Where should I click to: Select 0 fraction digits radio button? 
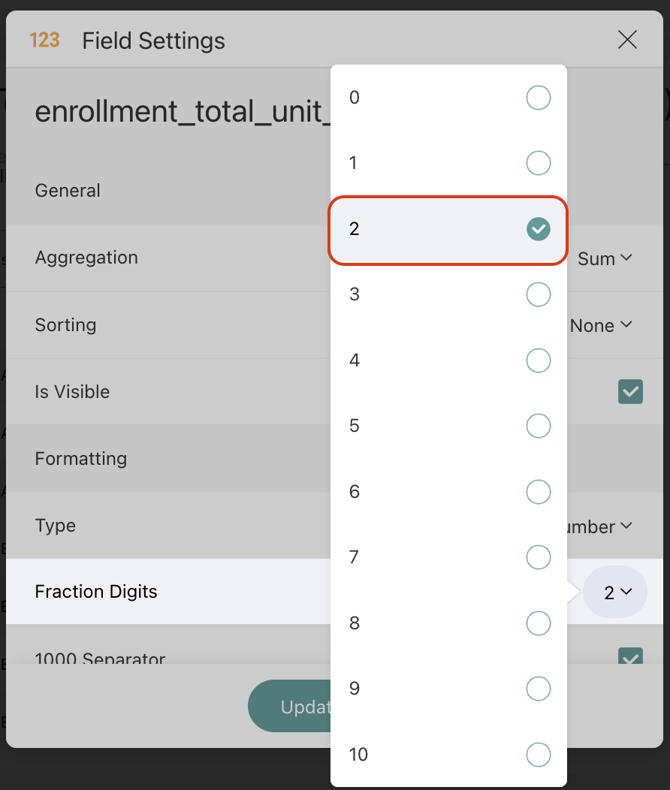(x=538, y=97)
